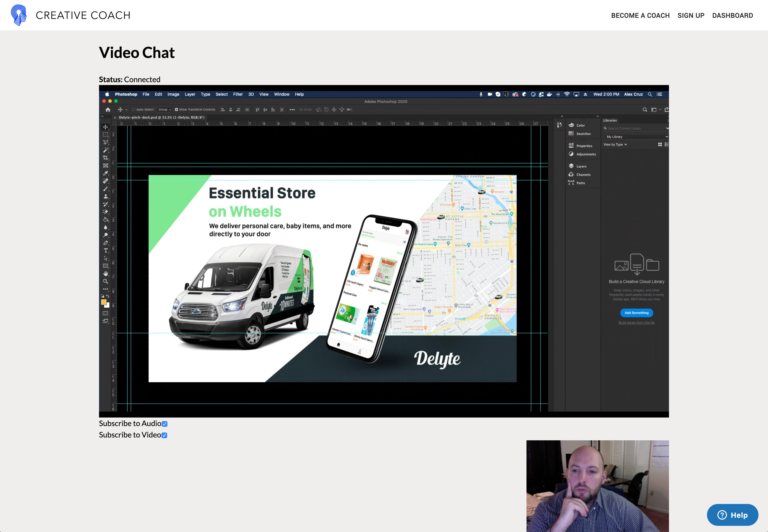Image resolution: width=768 pixels, height=532 pixels.
Task: Select the History Brush tool
Action: (x=105, y=204)
